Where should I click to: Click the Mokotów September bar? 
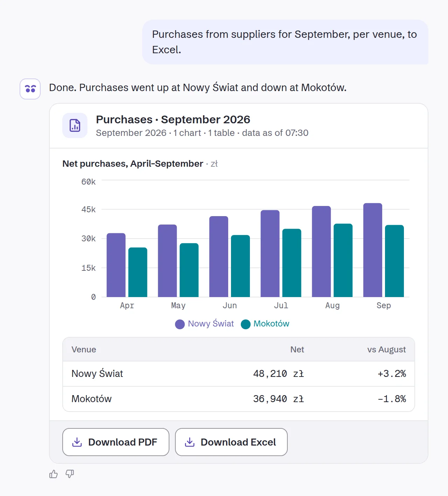(x=394, y=261)
